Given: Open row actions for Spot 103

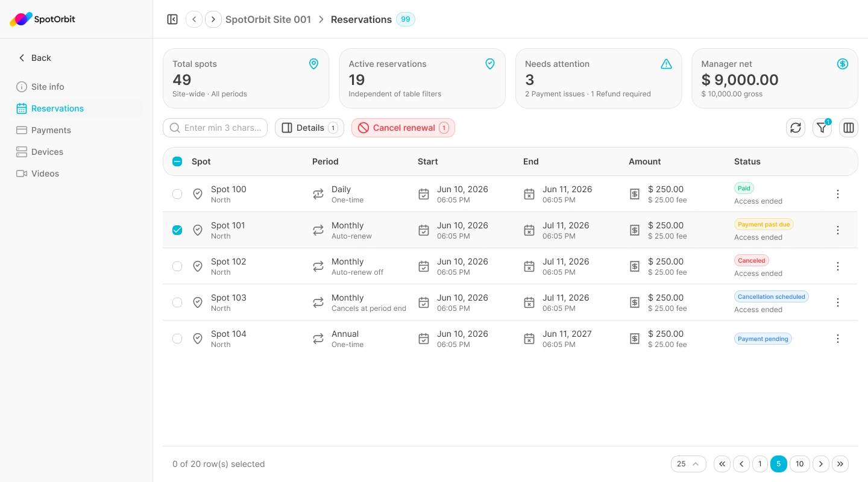Looking at the screenshot, I should [x=838, y=302].
